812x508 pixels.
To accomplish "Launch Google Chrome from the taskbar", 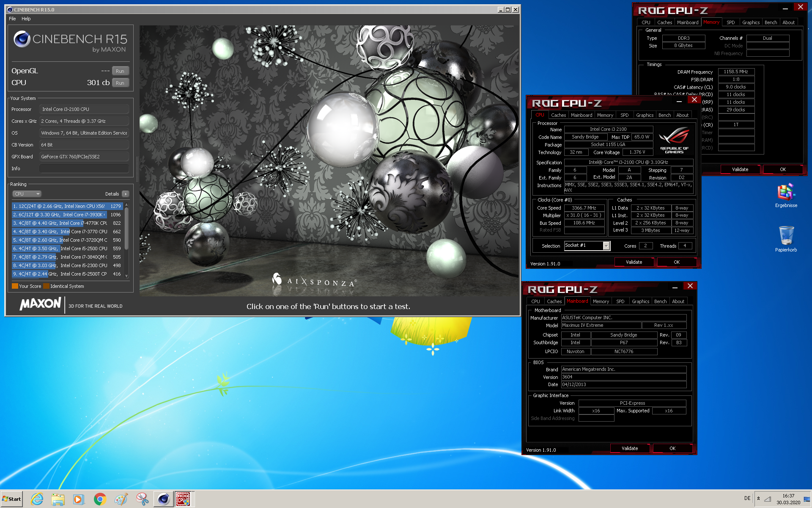I will pyautogui.click(x=100, y=499).
